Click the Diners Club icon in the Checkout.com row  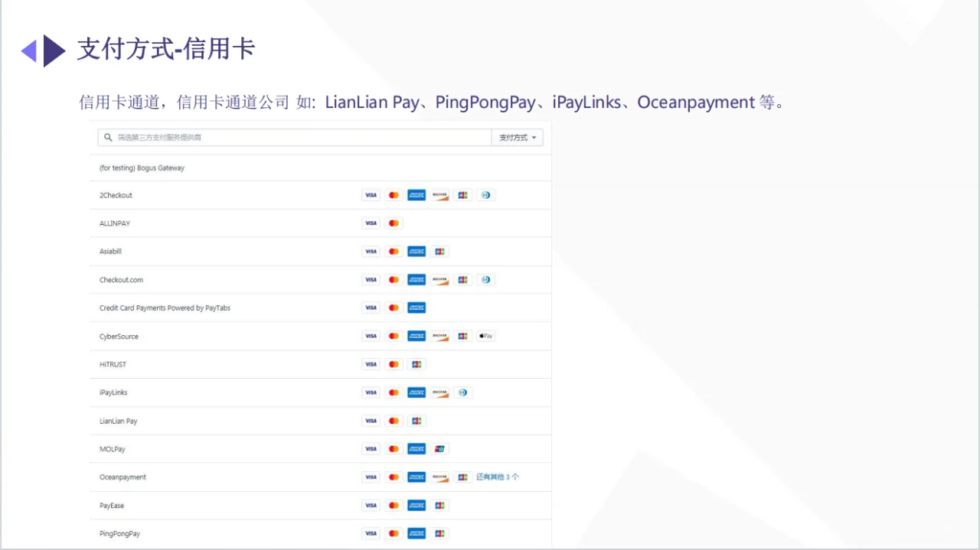click(485, 280)
